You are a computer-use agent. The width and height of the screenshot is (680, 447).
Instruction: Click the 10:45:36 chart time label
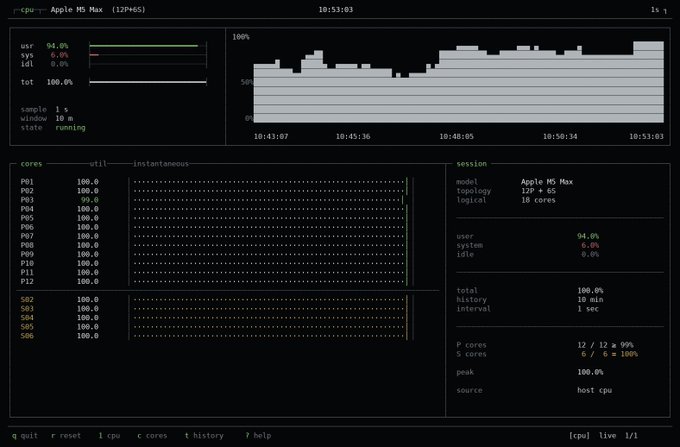[x=353, y=136]
